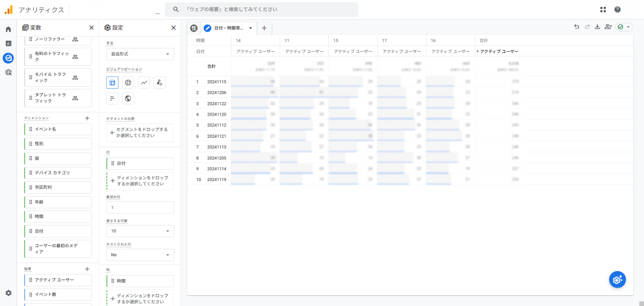Select the horizontal bar chart visualization
This screenshot has width=644, height=306.
pyautogui.click(x=112, y=98)
